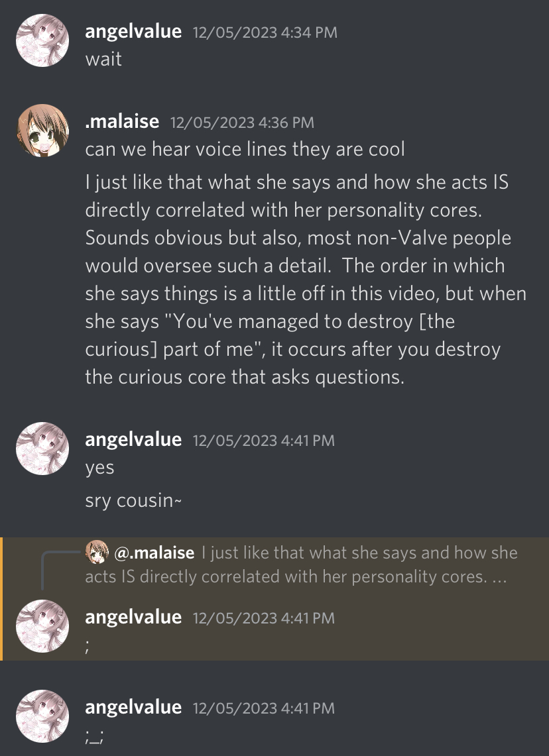
Task: Click the 12/05/2023 4:36 PM timestamp
Action: [x=242, y=123]
